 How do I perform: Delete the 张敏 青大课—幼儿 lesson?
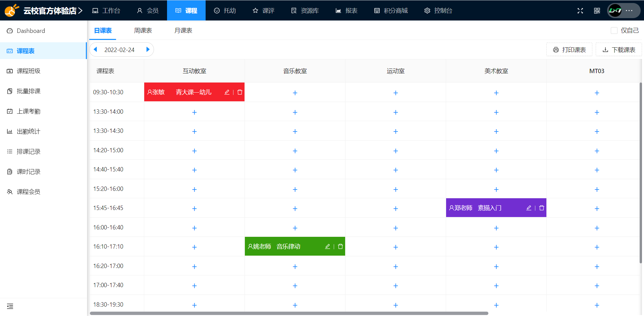[240, 92]
